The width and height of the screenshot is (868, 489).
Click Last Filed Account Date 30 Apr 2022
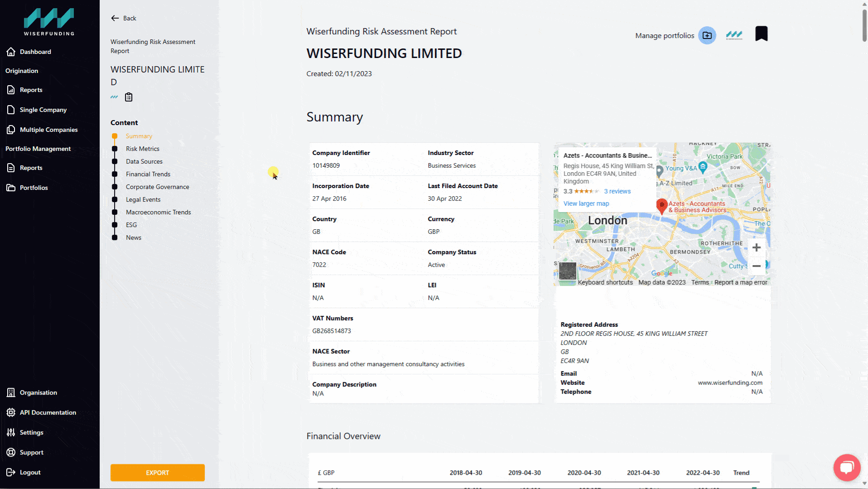click(x=445, y=199)
